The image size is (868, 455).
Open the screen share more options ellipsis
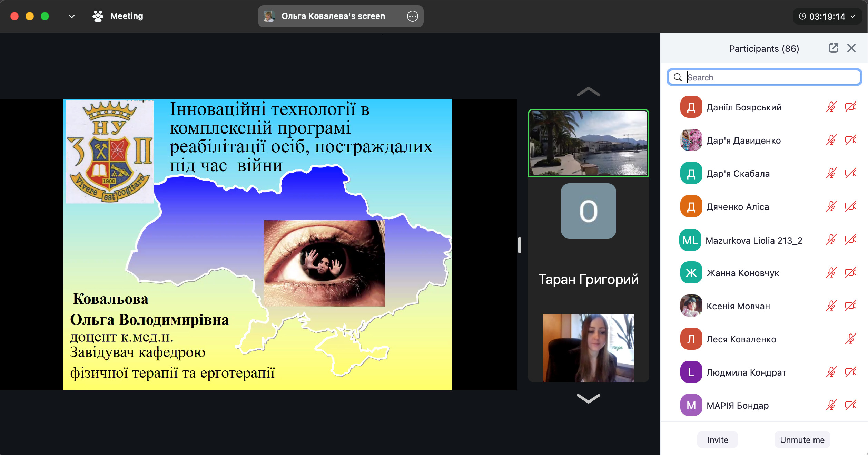412,16
